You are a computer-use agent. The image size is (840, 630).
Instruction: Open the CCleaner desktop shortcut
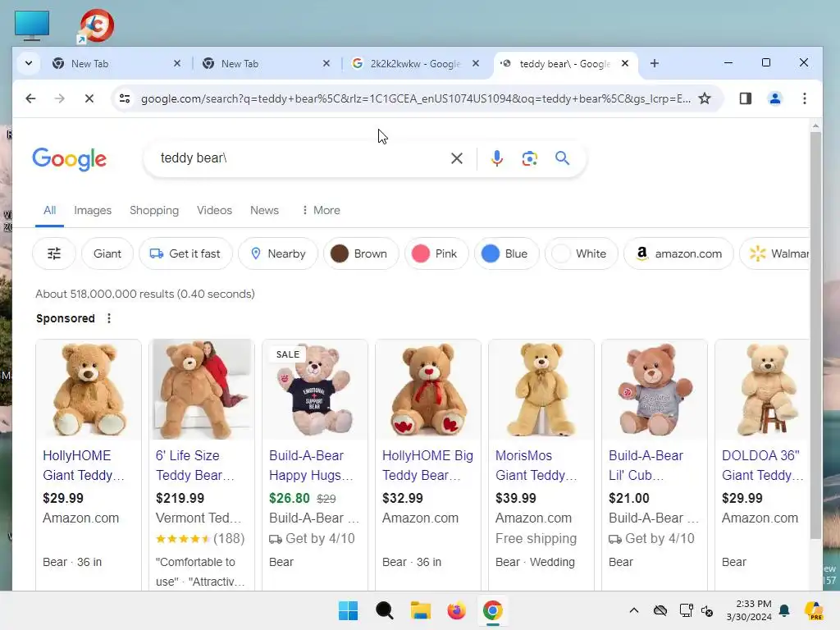[97, 25]
